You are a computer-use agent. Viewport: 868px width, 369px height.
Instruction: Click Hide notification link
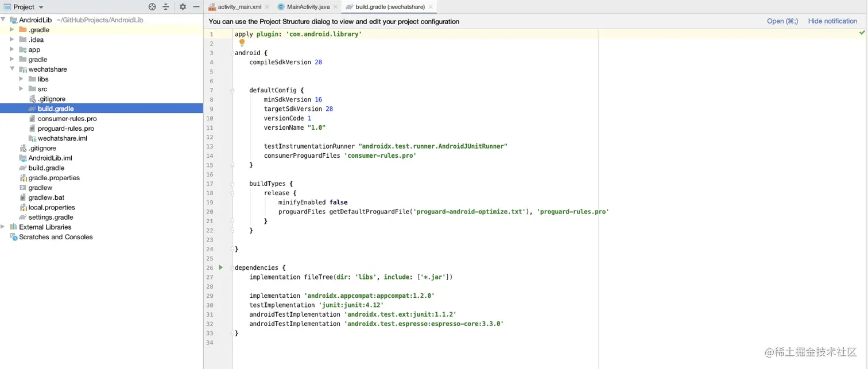[x=832, y=21]
